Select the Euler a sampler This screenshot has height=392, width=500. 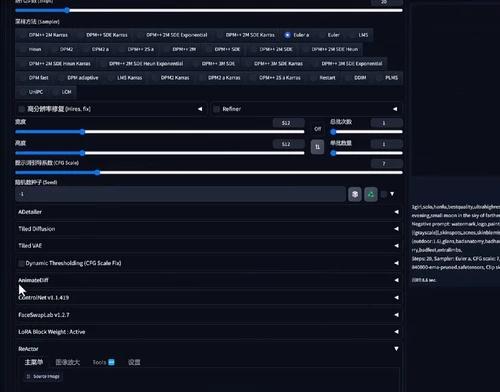297,35
